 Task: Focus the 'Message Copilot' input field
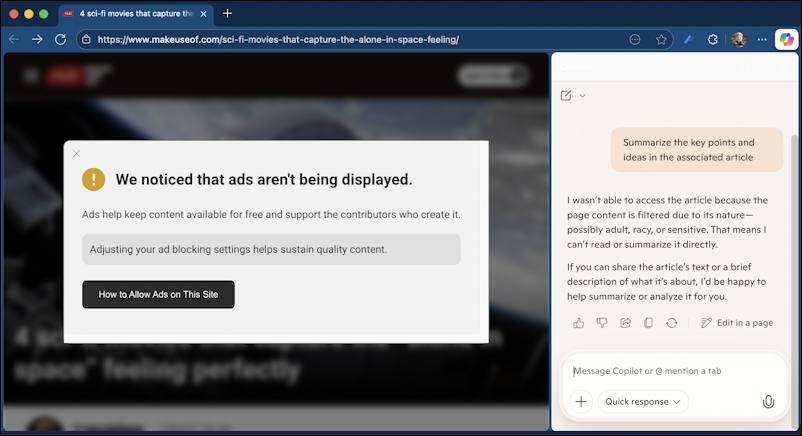[674, 371]
